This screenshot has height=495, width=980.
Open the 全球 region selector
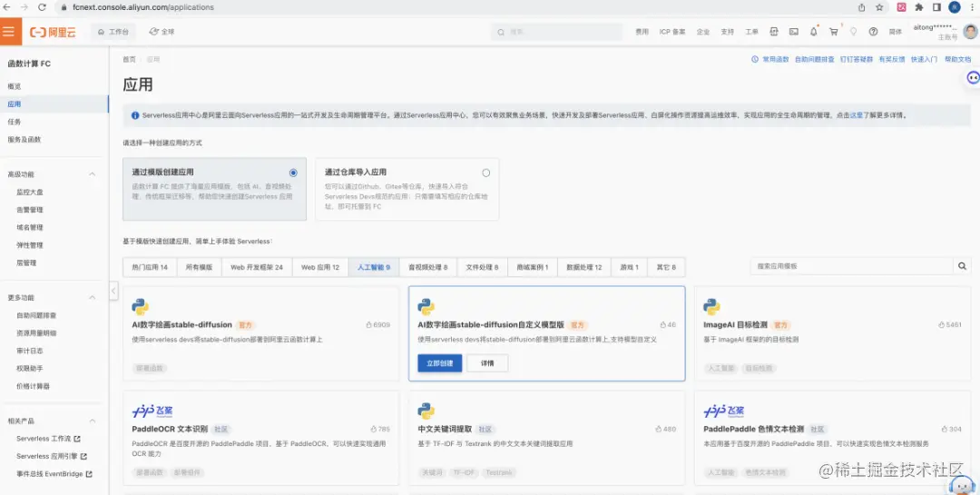(162, 32)
